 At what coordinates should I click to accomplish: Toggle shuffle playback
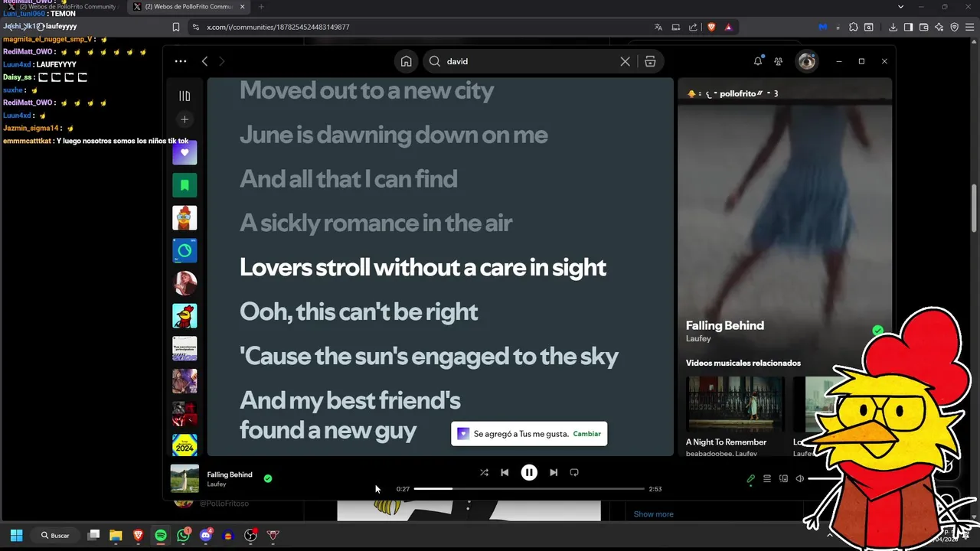pyautogui.click(x=484, y=472)
